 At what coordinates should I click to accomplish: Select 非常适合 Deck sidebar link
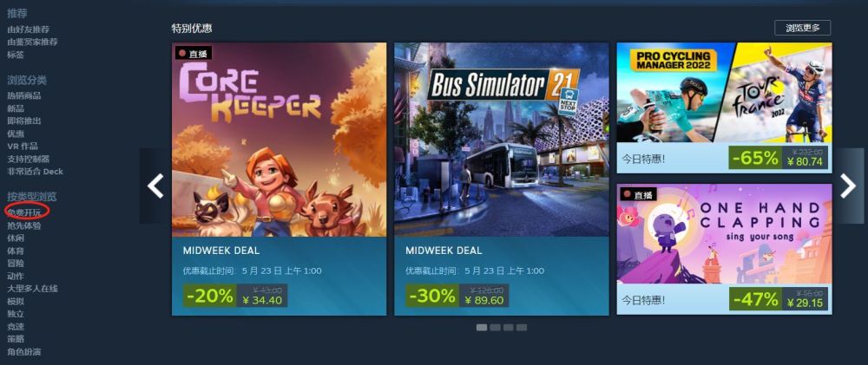35,172
